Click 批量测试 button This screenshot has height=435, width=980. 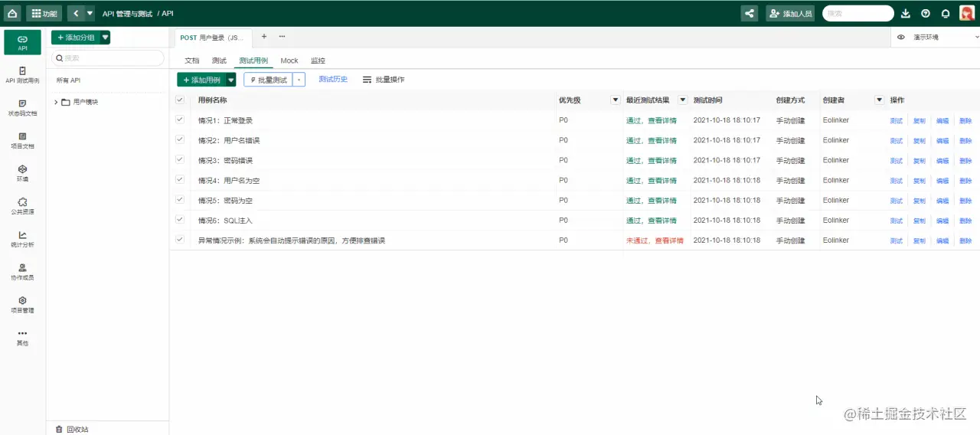point(269,80)
